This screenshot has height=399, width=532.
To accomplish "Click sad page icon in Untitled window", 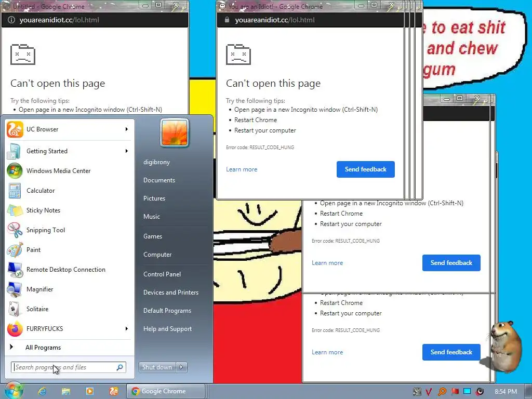I will 23,54.
